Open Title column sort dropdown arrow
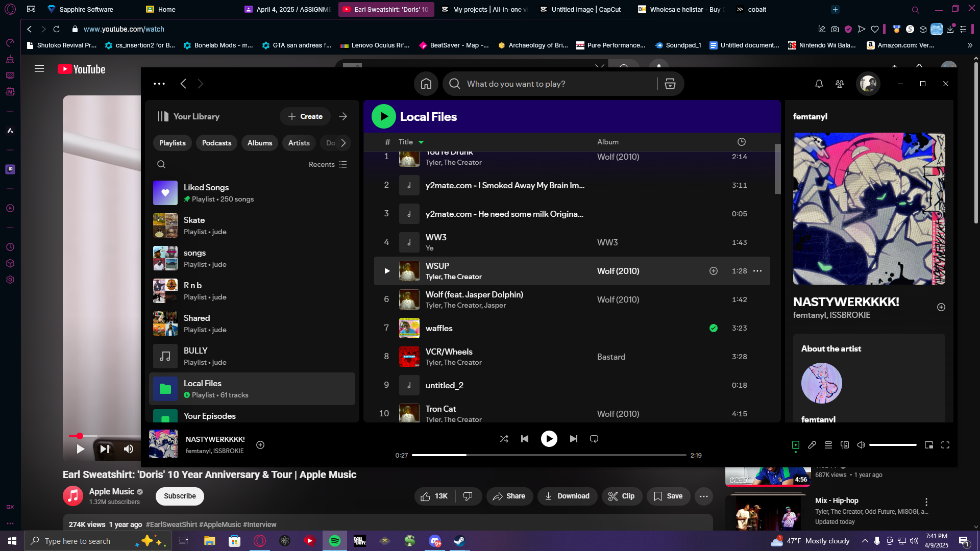980x551 pixels. pyautogui.click(x=421, y=142)
